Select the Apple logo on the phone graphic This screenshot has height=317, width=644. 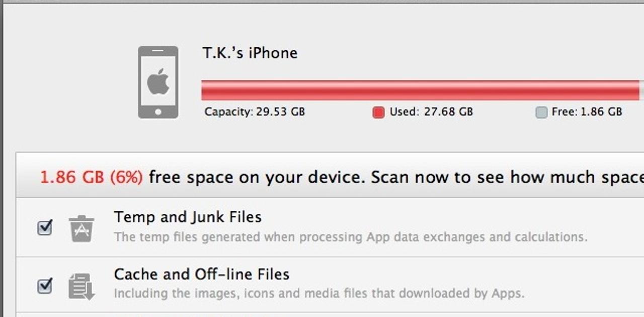pyautogui.click(x=158, y=82)
